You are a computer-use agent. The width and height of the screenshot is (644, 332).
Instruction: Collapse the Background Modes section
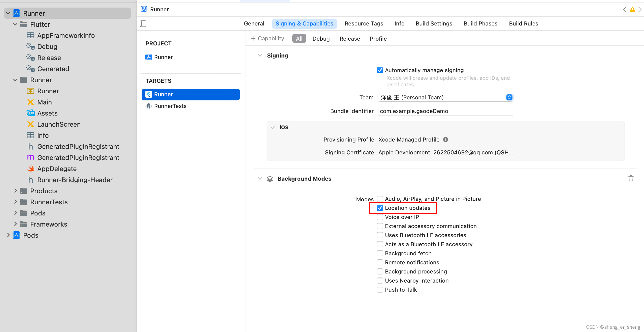(x=260, y=179)
